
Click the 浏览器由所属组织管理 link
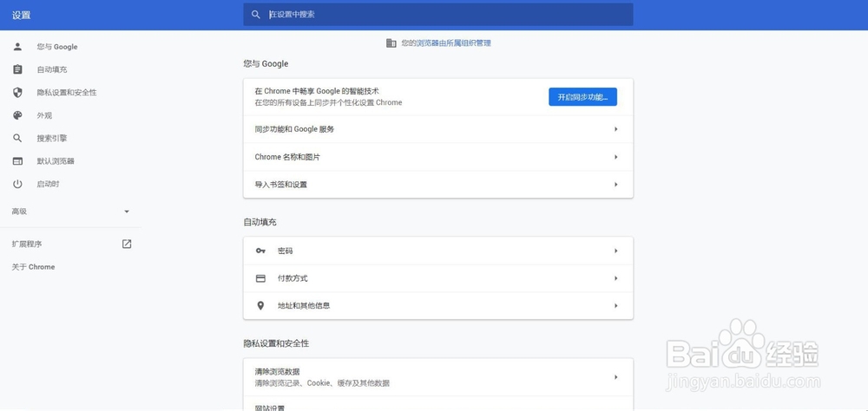[x=453, y=42]
